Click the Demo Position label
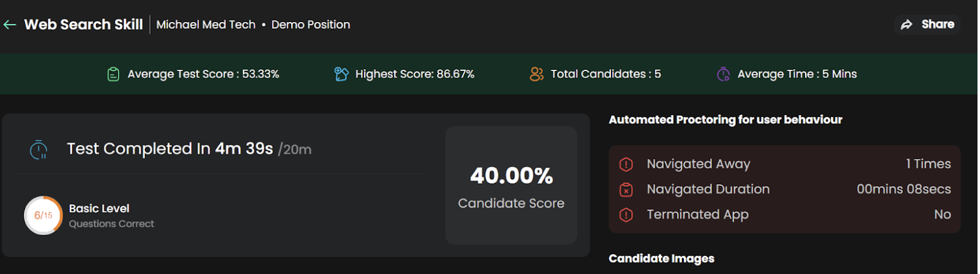 tap(311, 25)
